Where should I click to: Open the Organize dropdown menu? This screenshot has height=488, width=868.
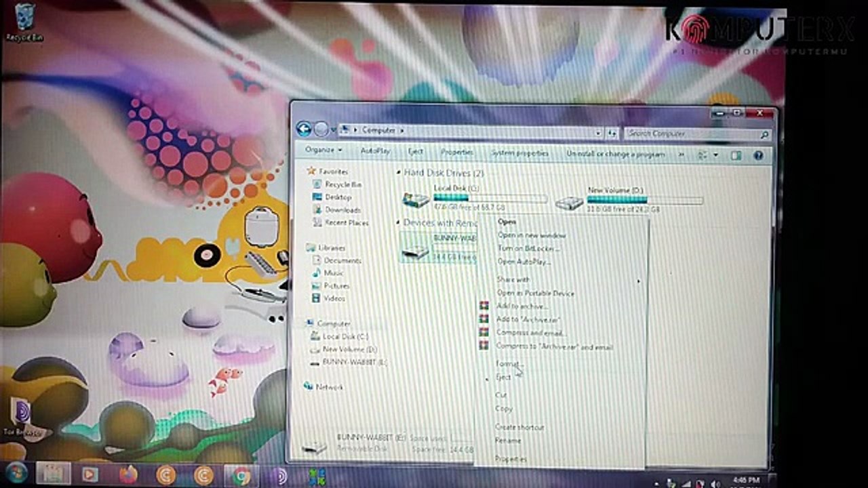(323, 150)
